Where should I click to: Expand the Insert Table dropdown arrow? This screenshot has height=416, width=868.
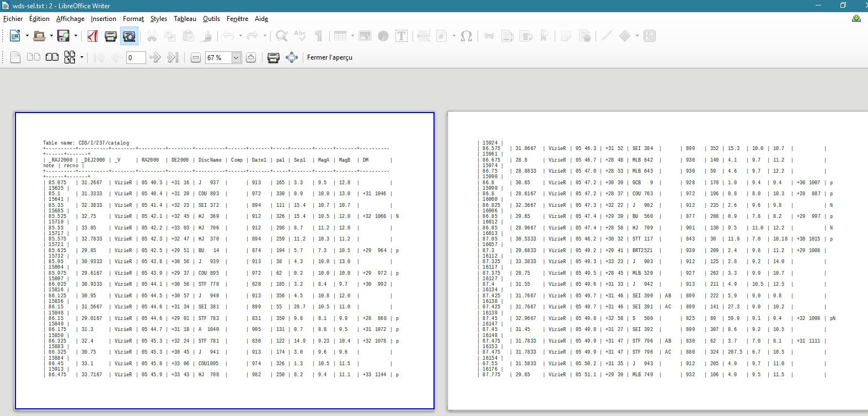[x=352, y=36]
